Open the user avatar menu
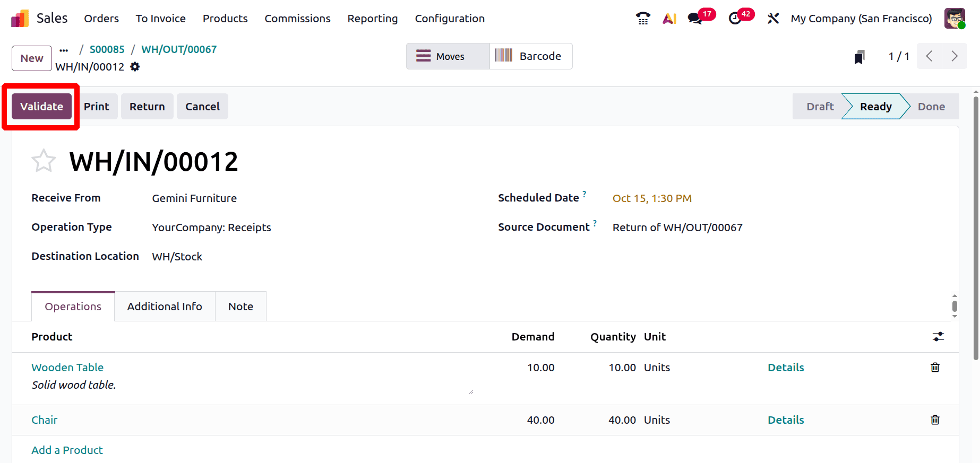980x463 pixels. [955, 19]
